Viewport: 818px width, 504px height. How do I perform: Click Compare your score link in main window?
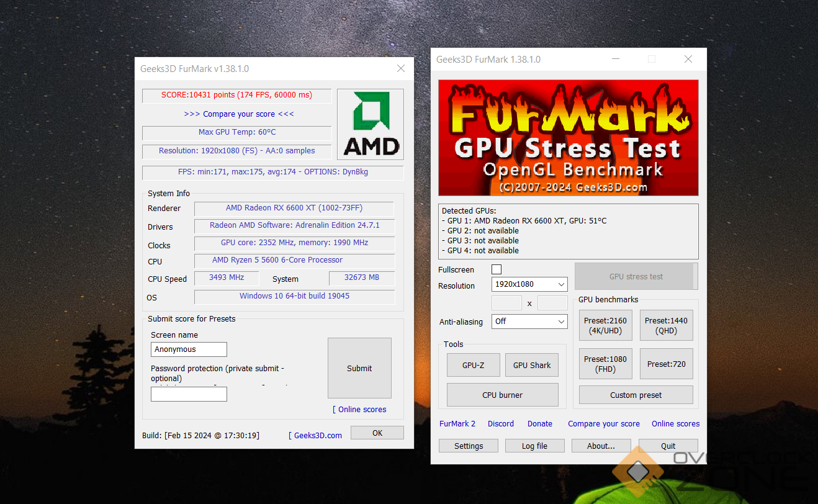604,424
